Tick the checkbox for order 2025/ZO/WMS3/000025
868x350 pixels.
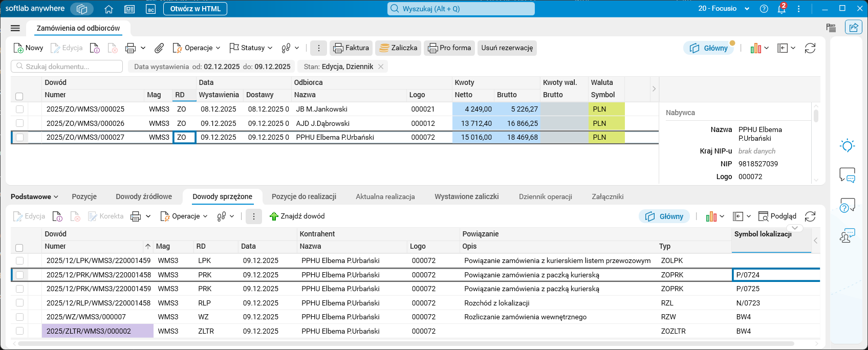click(x=19, y=109)
